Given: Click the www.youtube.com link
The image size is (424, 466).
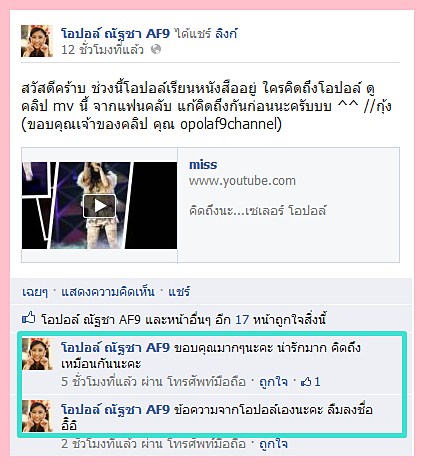Looking at the screenshot, I should [x=242, y=181].
